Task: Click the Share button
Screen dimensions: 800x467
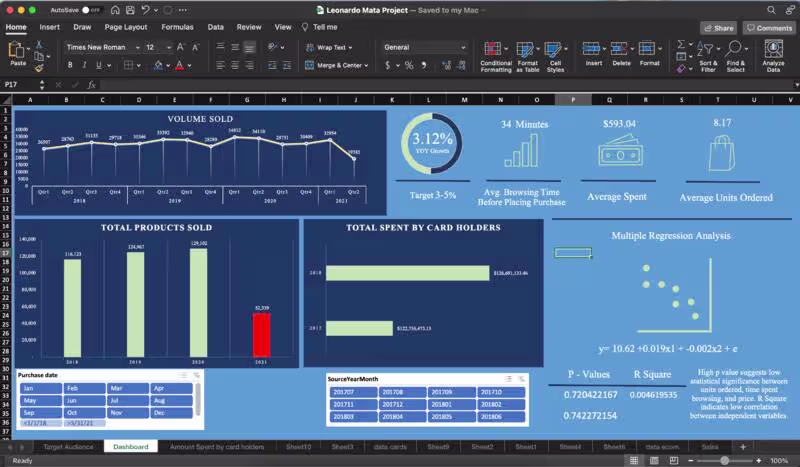Action: (x=718, y=28)
